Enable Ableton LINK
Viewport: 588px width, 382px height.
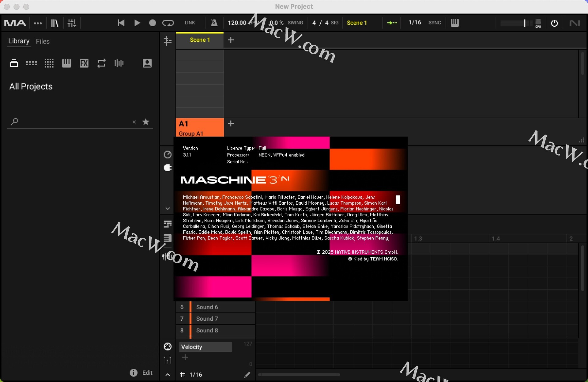click(x=190, y=23)
